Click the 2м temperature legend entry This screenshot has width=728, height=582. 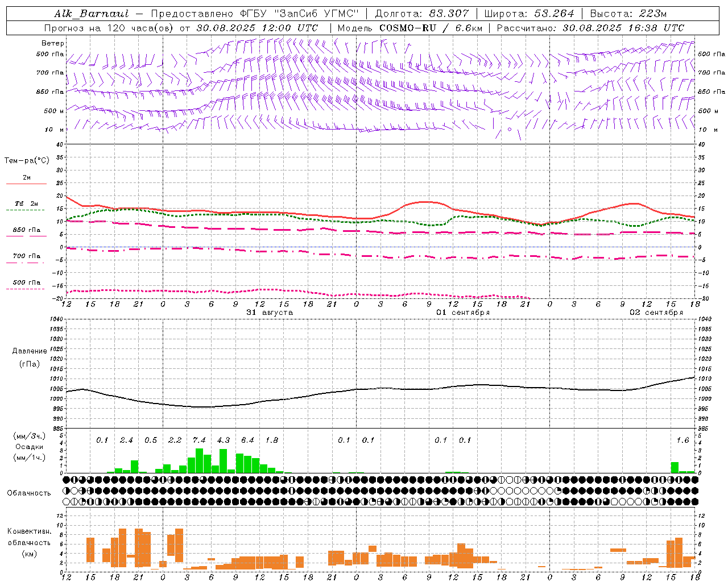click(x=27, y=177)
